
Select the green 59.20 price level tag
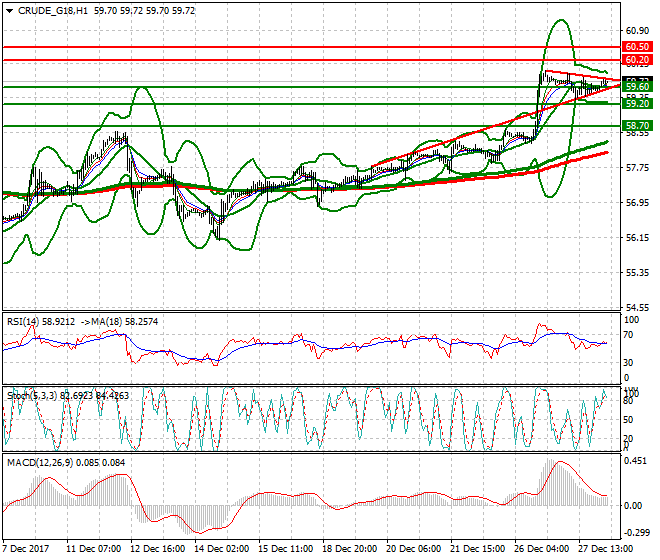point(637,103)
